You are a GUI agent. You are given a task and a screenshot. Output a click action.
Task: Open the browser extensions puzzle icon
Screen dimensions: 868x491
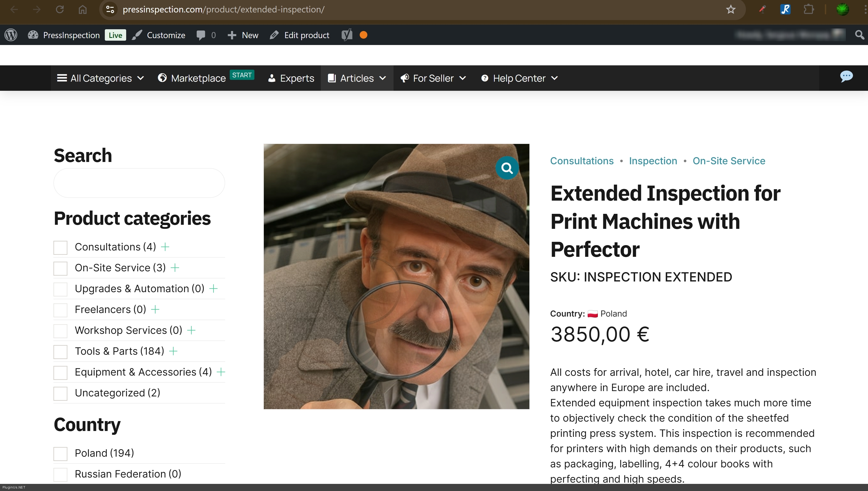(x=809, y=9)
